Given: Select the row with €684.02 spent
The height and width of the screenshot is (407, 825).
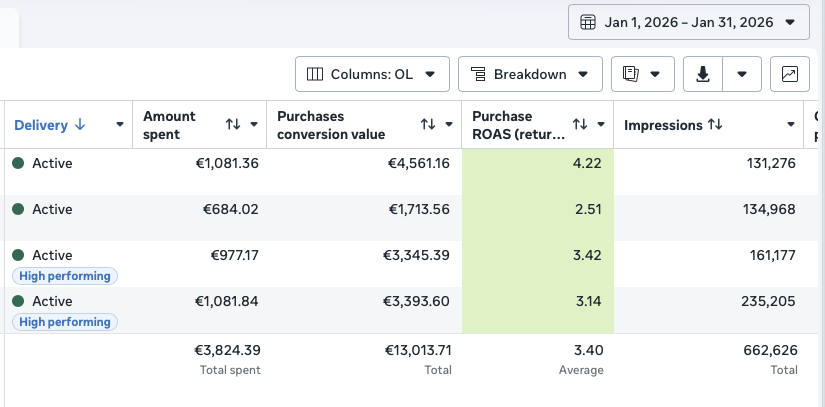Looking at the screenshot, I should click(x=412, y=218).
